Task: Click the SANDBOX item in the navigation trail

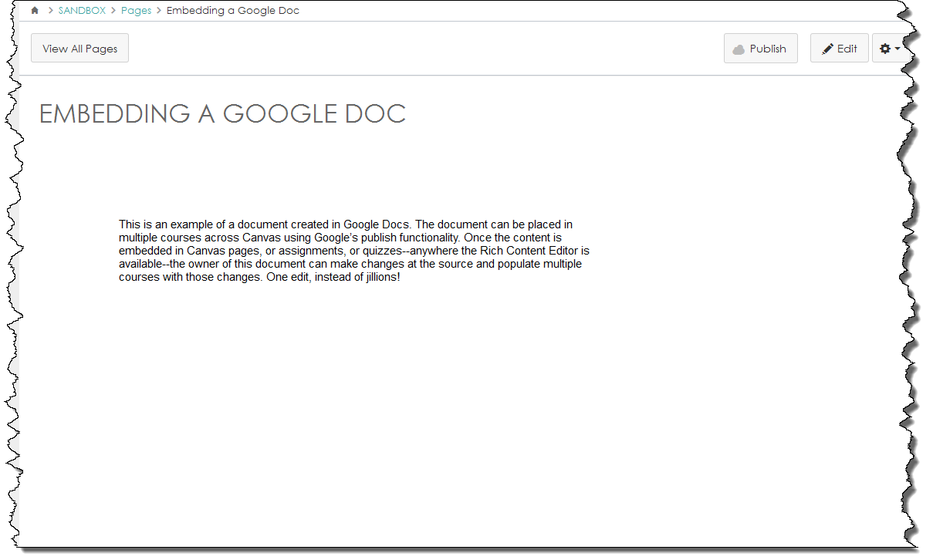Action: coord(82,10)
